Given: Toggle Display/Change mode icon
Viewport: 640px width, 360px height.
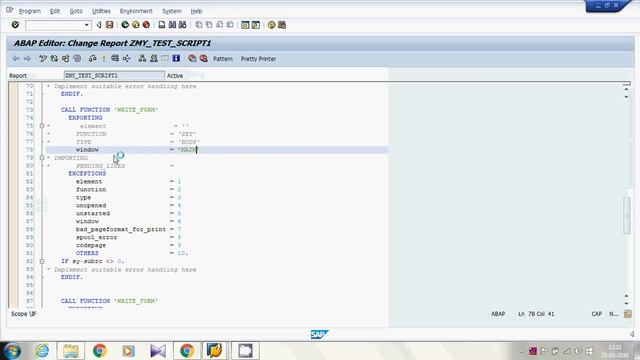Looking at the screenshot, I should pyautogui.click(x=42, y=59).
